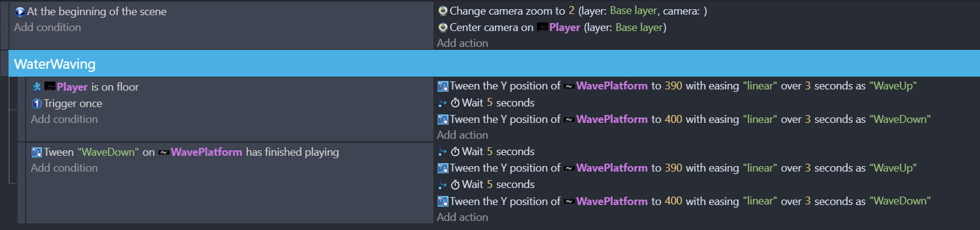Select the WaterWaving group header

[x=494, y=64]
